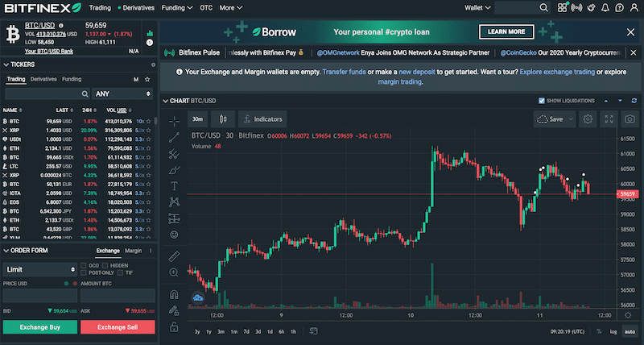Favorite the XRP 1.4033 USD ticker
The image size is (644, 345).
(149, 131)
